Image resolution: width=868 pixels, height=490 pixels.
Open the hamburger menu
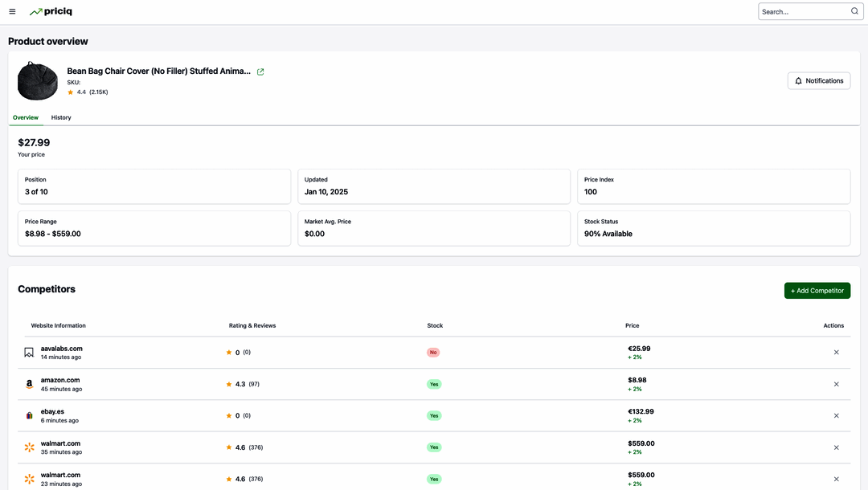[x=12, y=12]
